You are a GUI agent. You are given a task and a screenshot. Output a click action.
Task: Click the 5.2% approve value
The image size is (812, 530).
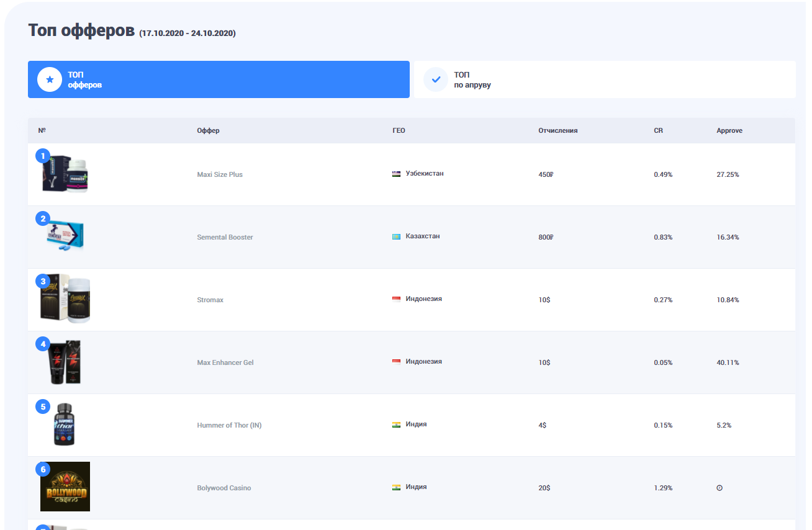point(724,425)
